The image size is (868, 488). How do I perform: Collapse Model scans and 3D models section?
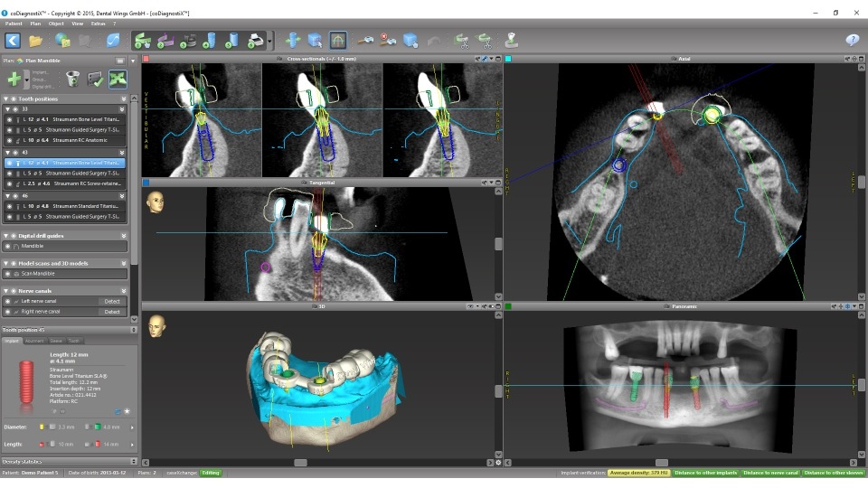6,263
